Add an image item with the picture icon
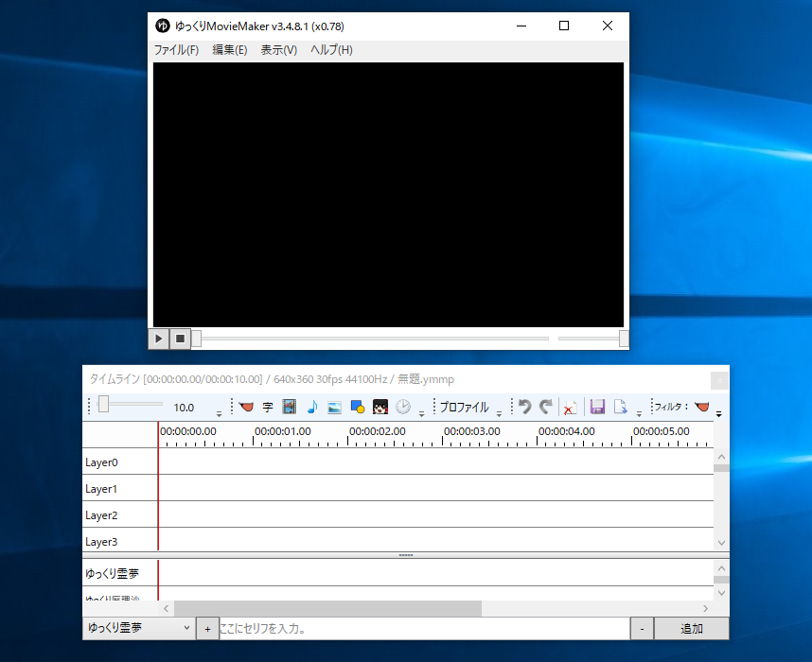This screenshot has height=662, width=812. click(334, 408)
